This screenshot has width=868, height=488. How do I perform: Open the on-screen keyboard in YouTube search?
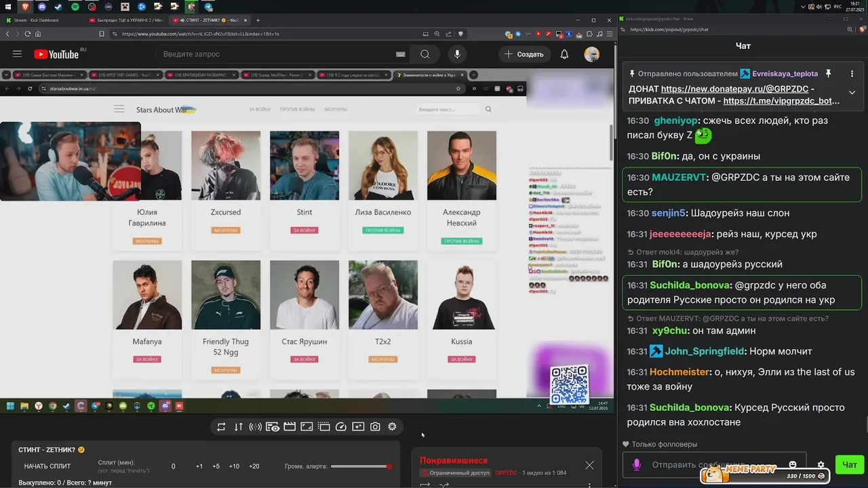[x=401, y=54]
